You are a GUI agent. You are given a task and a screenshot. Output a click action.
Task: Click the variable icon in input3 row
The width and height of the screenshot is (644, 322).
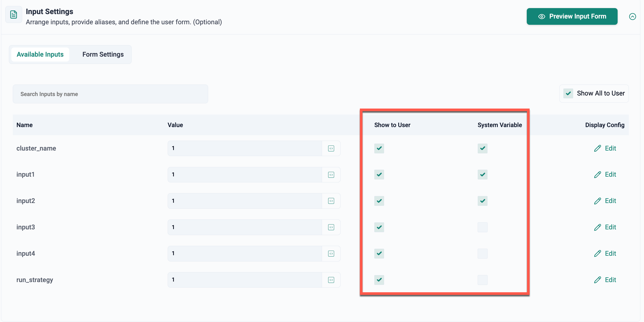(331, 227)
